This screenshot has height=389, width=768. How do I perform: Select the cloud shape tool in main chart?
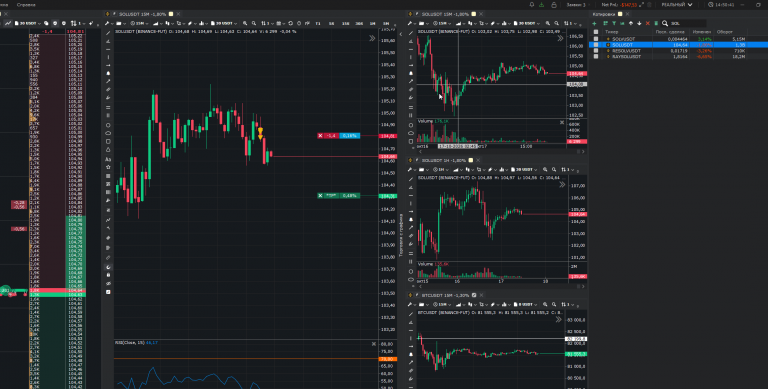coord(108,133)
